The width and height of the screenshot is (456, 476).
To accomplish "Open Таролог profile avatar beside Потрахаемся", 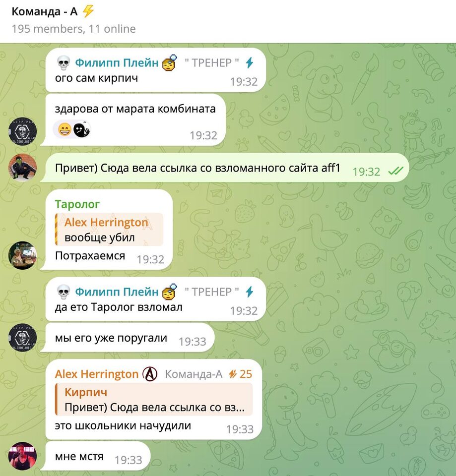I will point(22,255).
